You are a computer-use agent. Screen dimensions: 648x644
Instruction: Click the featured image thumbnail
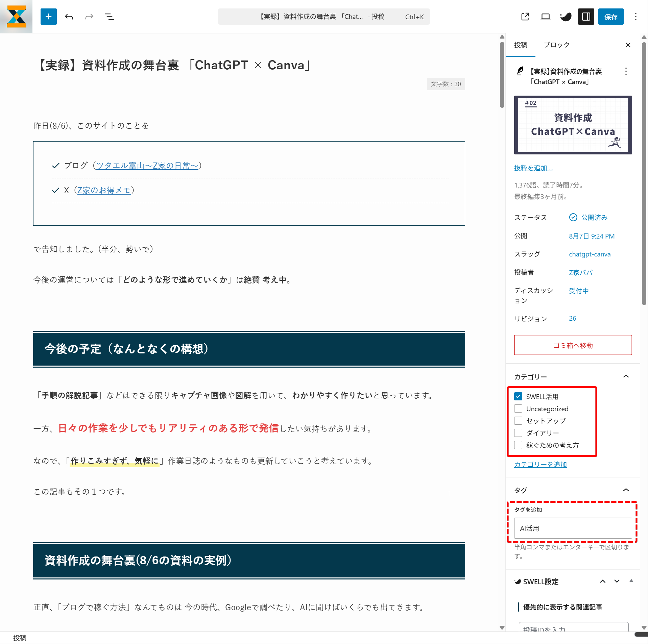pos(573,125)
